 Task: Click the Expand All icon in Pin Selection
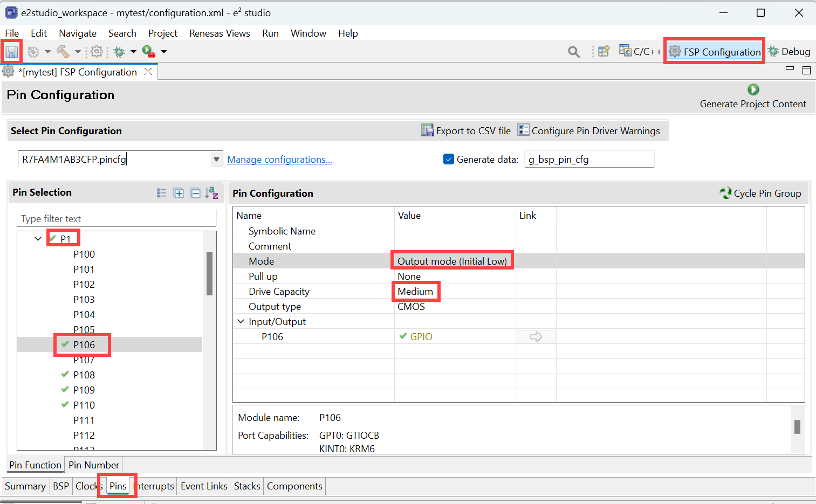[179, 193]
